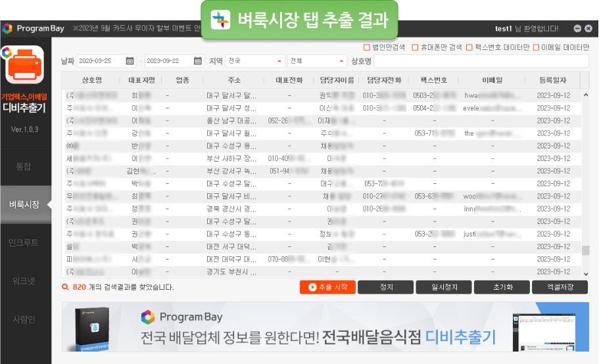Image resolution: width=599 pixels, height=364 pixels.
Task: Sort by the 상호명 column header
Action: (x=91, y=80)
